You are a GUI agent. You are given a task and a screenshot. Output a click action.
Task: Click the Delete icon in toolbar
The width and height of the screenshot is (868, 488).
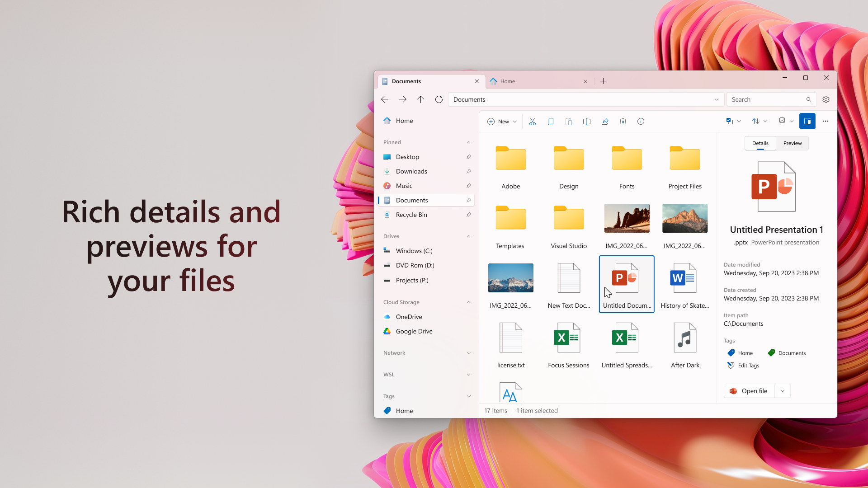pos(623,122)
